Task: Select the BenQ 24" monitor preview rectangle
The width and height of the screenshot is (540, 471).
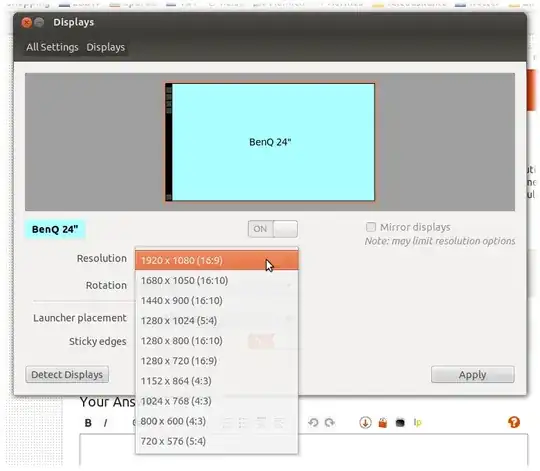Action: point(270,142)
